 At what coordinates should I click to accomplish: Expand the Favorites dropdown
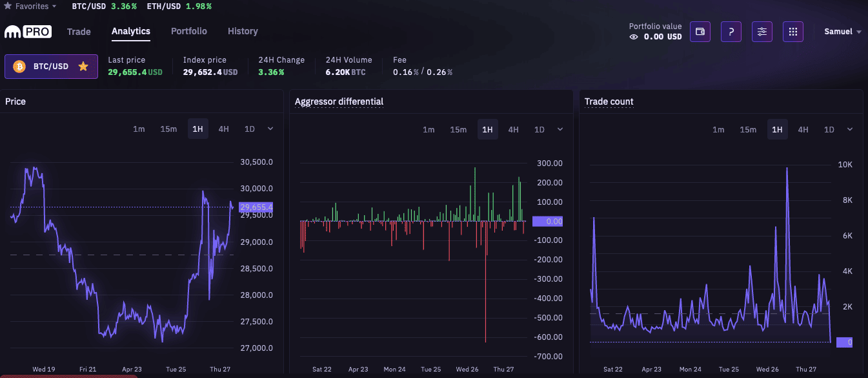pos(31,6)
